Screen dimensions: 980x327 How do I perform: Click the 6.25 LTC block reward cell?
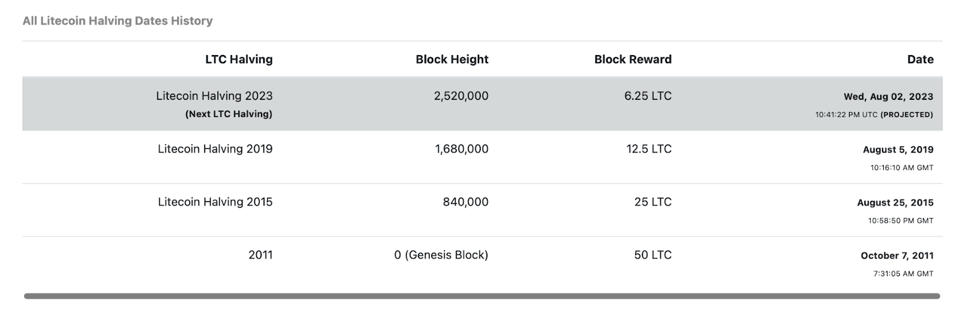click(x=648, y=96)
